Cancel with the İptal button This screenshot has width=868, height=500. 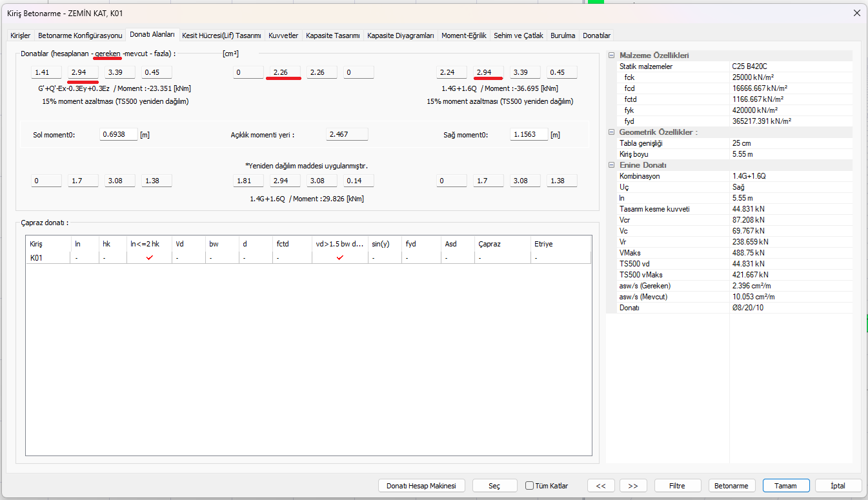click(838, 486)
